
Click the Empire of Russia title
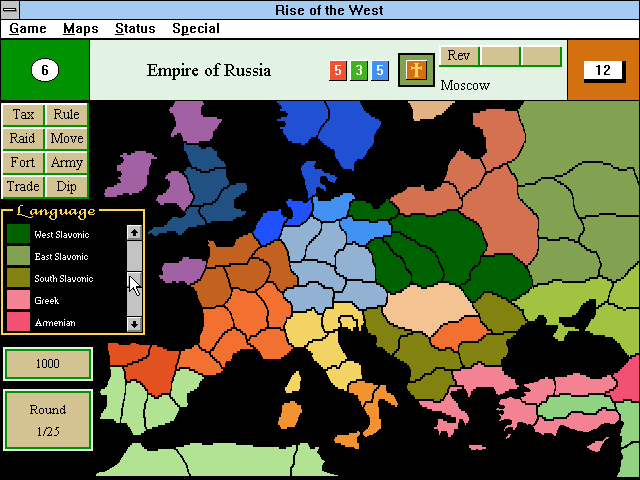tap(209, 71)
